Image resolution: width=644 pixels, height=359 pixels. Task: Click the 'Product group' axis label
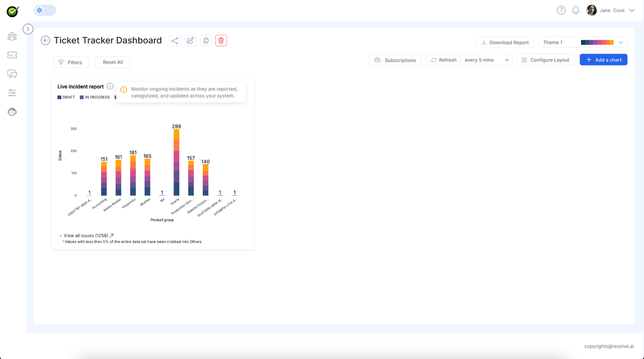click(162, 220)
